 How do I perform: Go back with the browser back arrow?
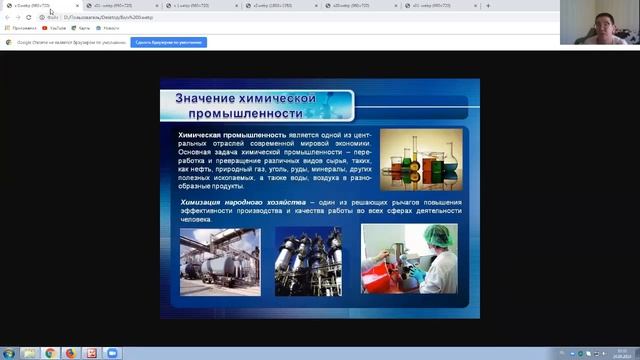point(7,18)
